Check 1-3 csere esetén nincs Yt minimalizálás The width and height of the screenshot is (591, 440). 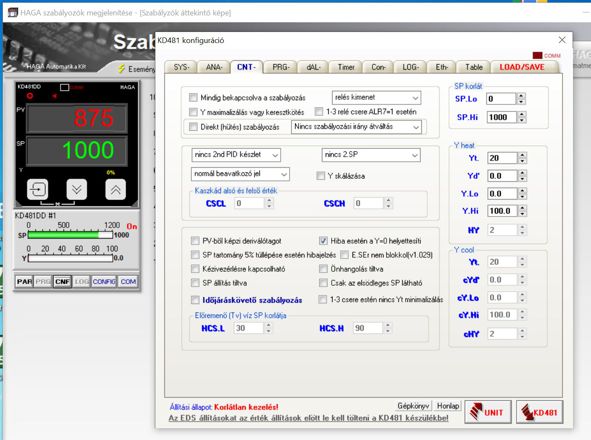pos(323,299)
